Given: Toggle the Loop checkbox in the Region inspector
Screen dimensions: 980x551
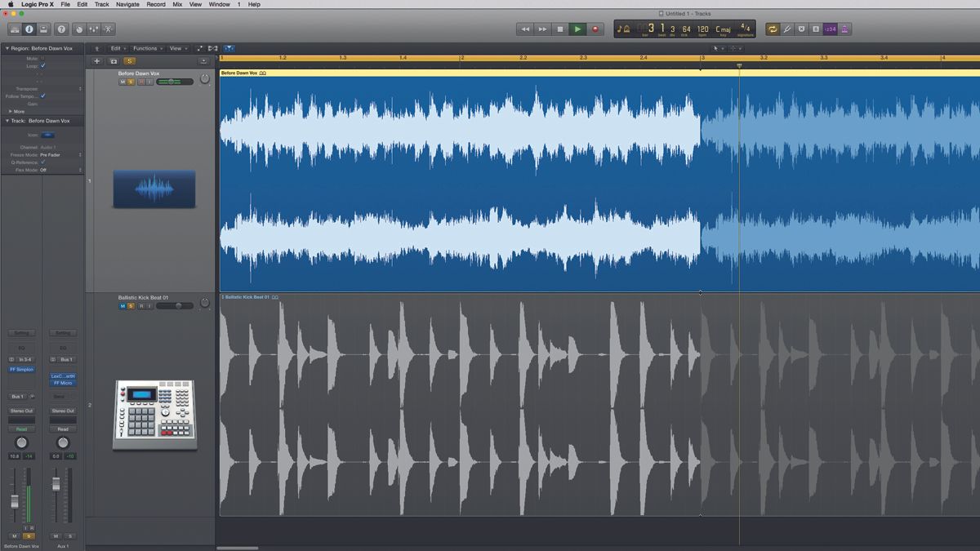Looking at the screenshot, I should tap(43, 65).
